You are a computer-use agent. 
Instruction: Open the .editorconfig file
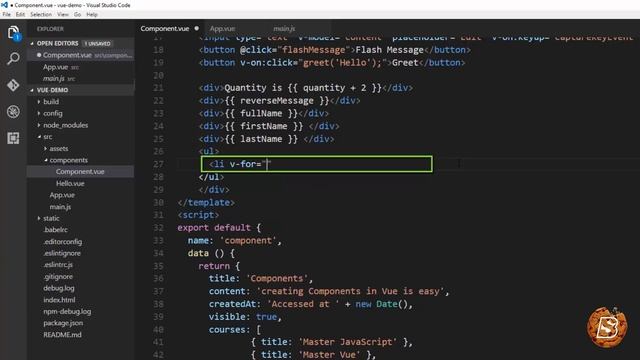pyautogui.click(x=62, y=242)
